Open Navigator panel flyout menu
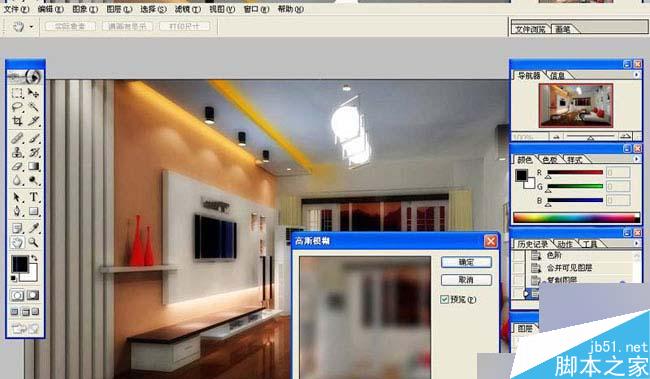The width and height of the screenshot is (650, 379). [636, 75]
